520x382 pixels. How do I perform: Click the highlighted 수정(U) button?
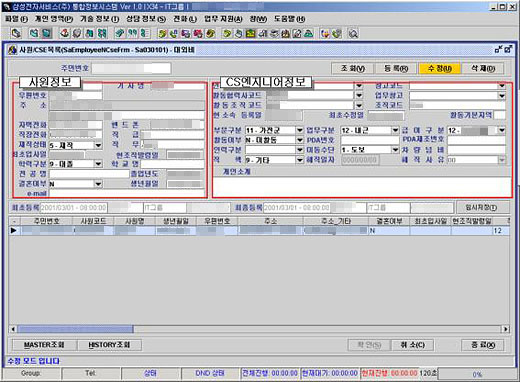(x=439, y=69)
